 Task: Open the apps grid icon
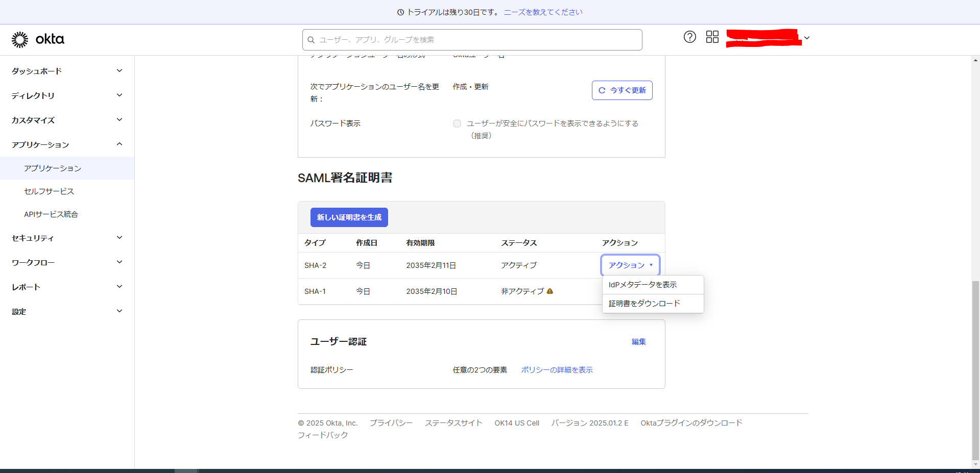712,37
